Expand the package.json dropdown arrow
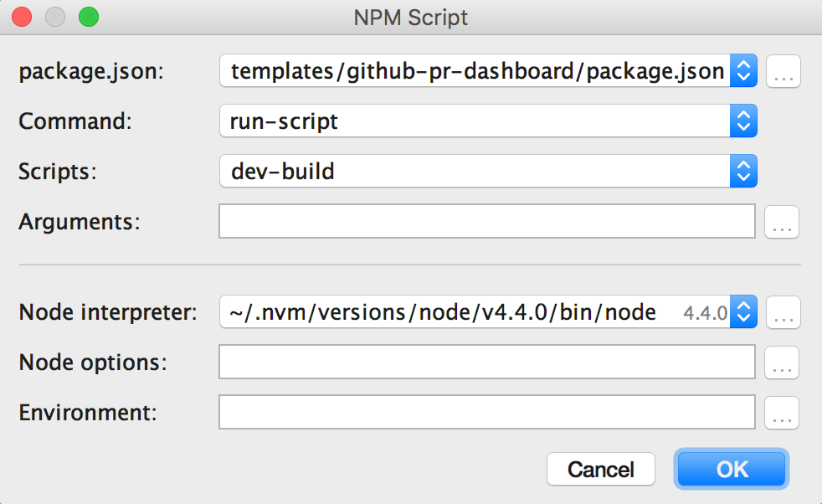This screenshot has height=504, width=822. click(743, 72)
